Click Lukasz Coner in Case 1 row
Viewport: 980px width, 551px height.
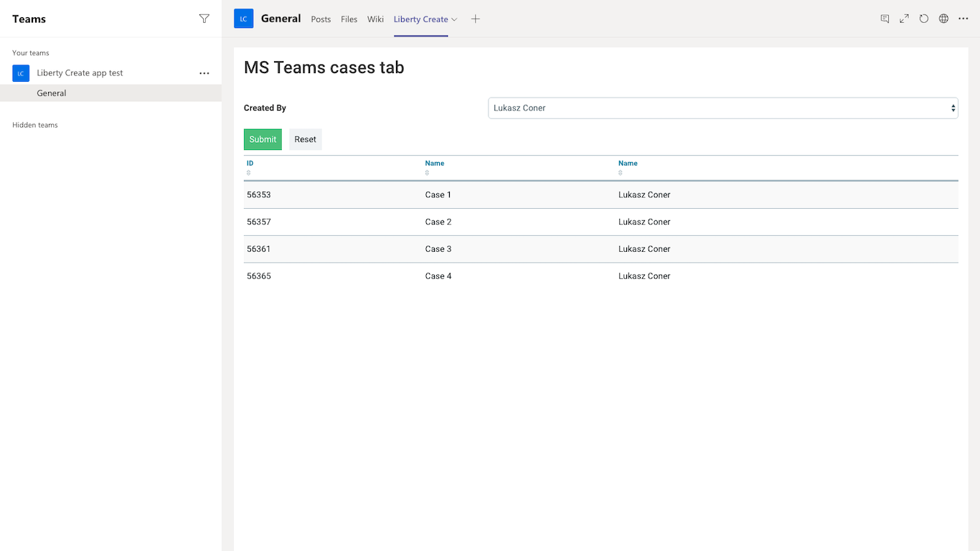pos(644,195)
